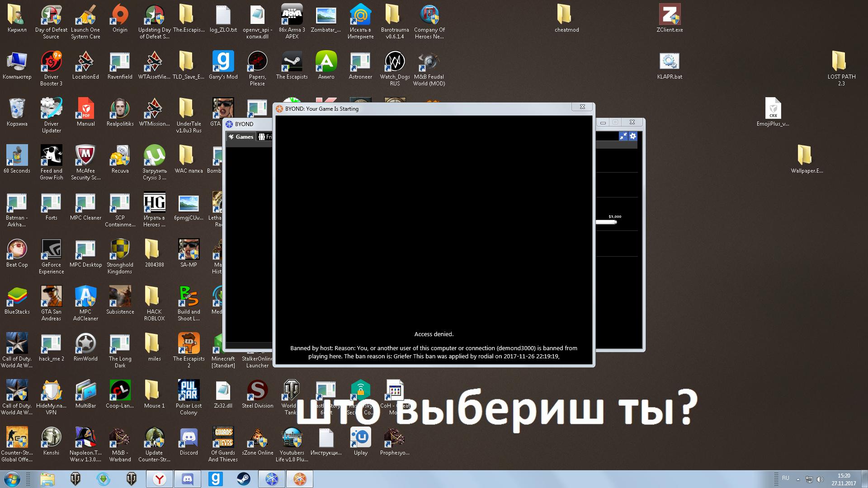Image resolution: width=868 pixels, height=488 pixels.
Task: Open Discord from the taskbar
Action: click(187, 479)
